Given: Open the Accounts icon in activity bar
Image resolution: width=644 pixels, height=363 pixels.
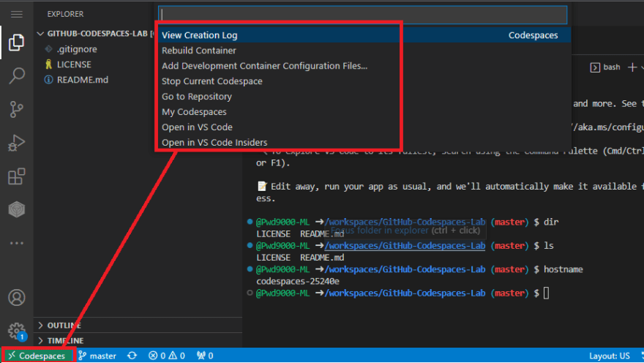Looking at the screenshot, I should pos(16,298).
